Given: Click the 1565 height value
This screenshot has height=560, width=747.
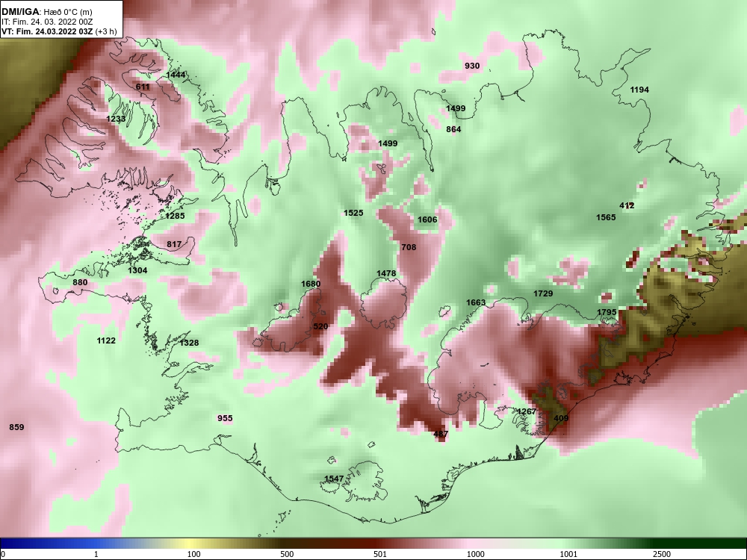Looking at the screenshot, I should (606, 217).
